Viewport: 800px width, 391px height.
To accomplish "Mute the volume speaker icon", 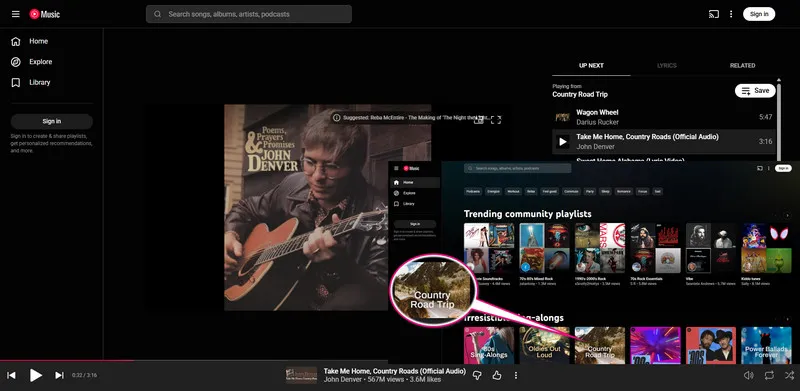I will coord(748,376).
